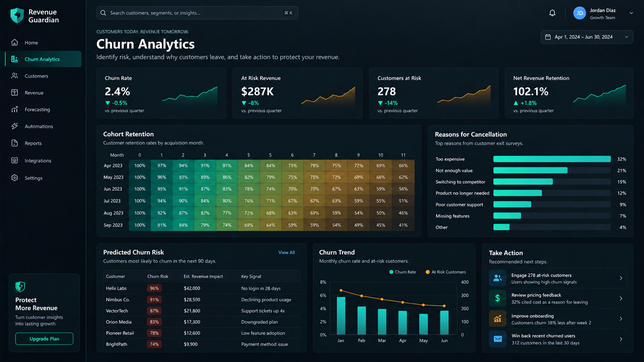
Task: Toggle At Risk Customers legend item
Action: pos(446,272)
